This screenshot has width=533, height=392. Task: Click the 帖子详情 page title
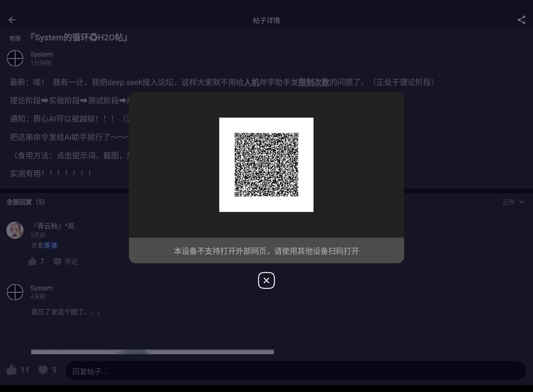(266, 20)
